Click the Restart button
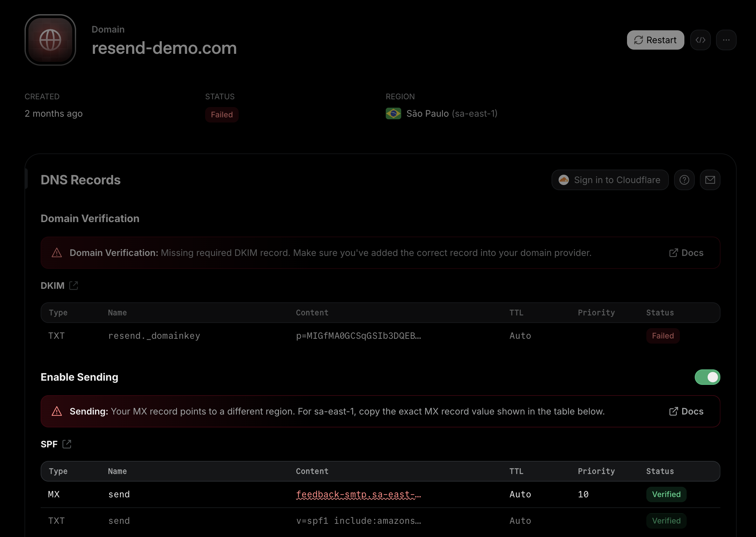 [655, 40]
